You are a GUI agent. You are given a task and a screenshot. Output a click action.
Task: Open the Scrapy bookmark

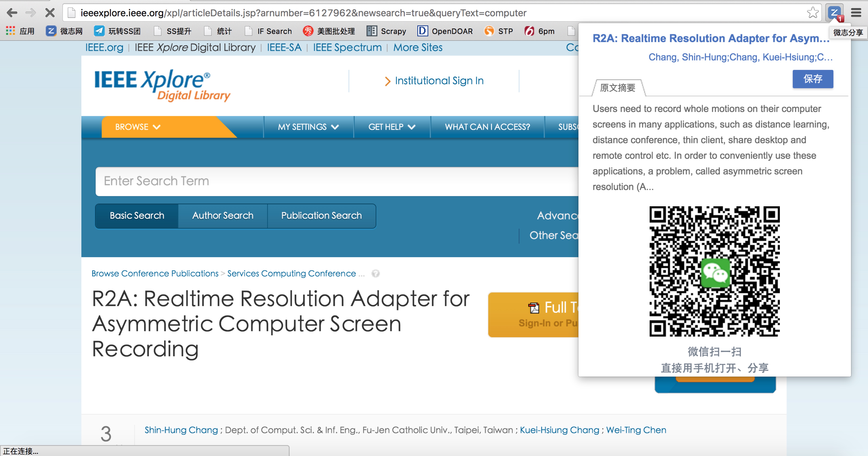point(386,31)
